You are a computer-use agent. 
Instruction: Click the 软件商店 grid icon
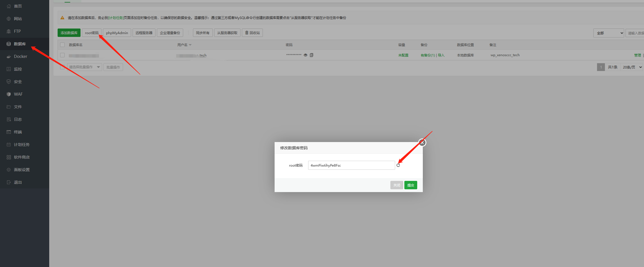point(9,157)
